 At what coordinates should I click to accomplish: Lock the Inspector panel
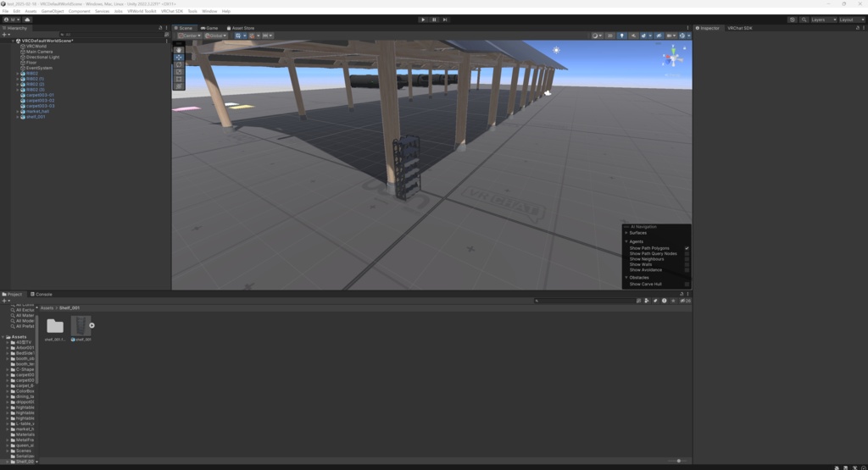[x=858, y=28]
